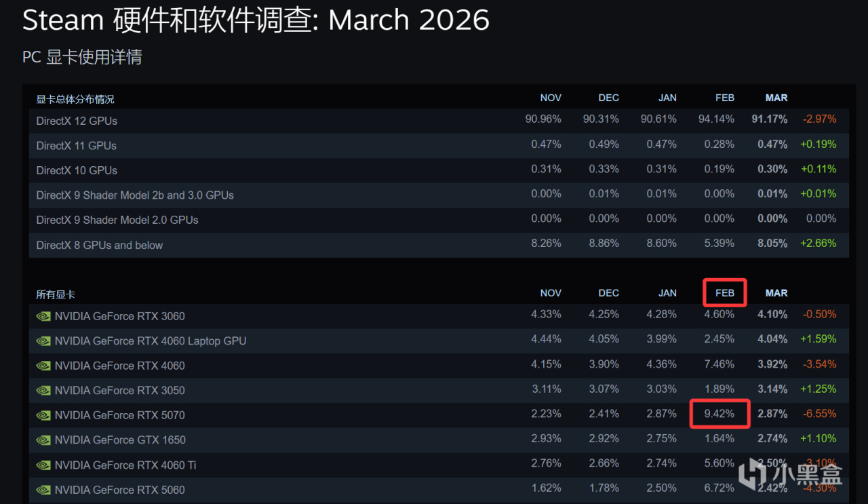The height and width of the screenshot is (504, 868).
Task: Click NVIDIA icon next to GTX 1650
Action: 43,440
